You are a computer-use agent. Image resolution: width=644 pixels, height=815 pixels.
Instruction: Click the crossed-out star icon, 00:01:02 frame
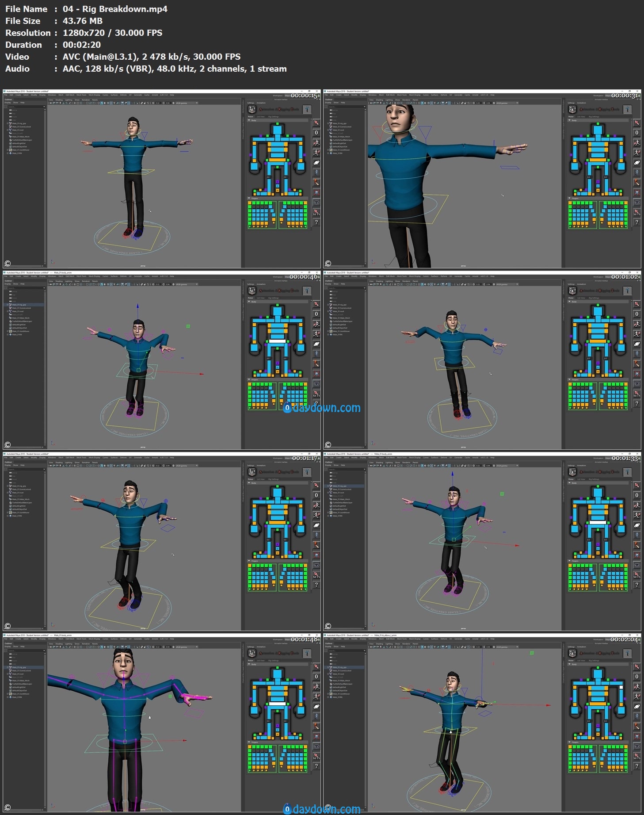[x=637, y=374]
